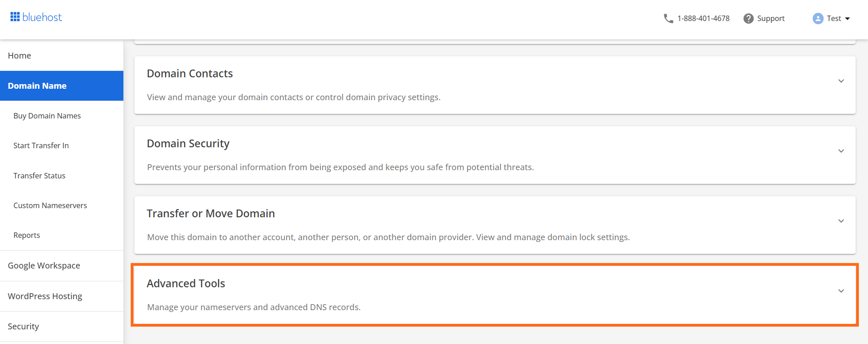Image resolution: width=868 pixels, height=344 pixels.
Task: Expand the Advanced Tools chevron
Action: coord(841,291)
